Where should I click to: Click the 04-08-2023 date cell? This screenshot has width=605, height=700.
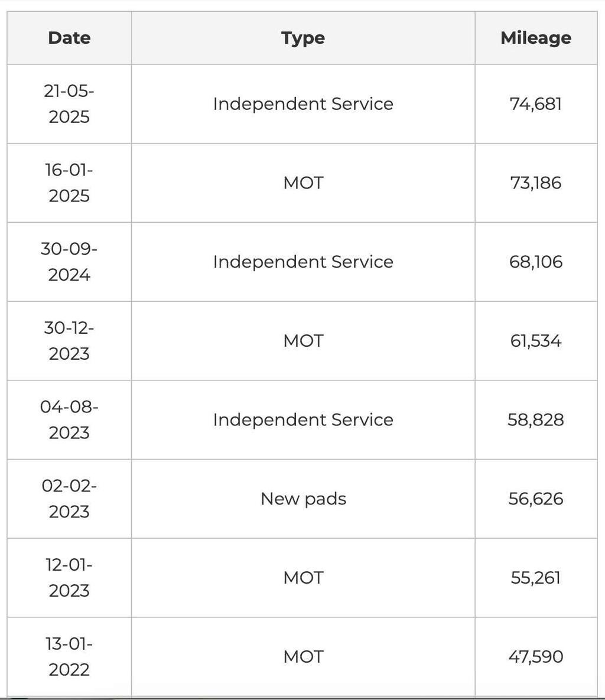click(69, 419)
